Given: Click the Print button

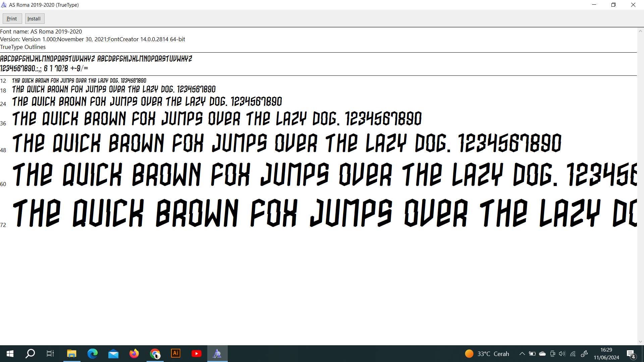Looking at the screenshot, I should (12, 19).
